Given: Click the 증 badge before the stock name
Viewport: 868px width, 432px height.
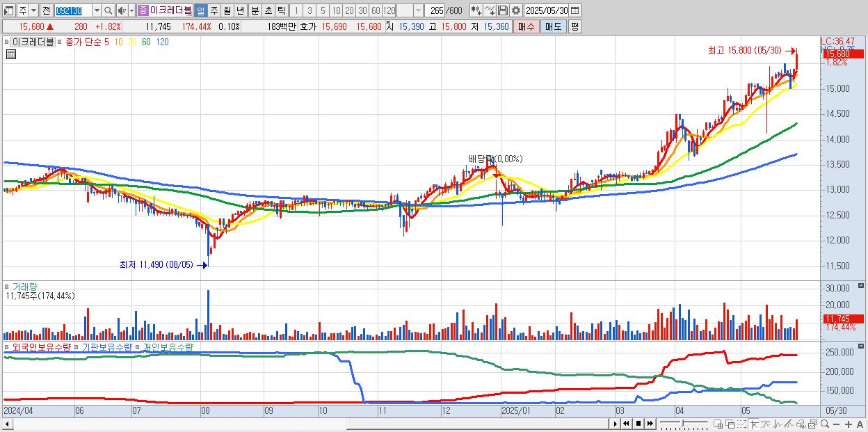Looking at the screenshot, I should tap(143, 10).
